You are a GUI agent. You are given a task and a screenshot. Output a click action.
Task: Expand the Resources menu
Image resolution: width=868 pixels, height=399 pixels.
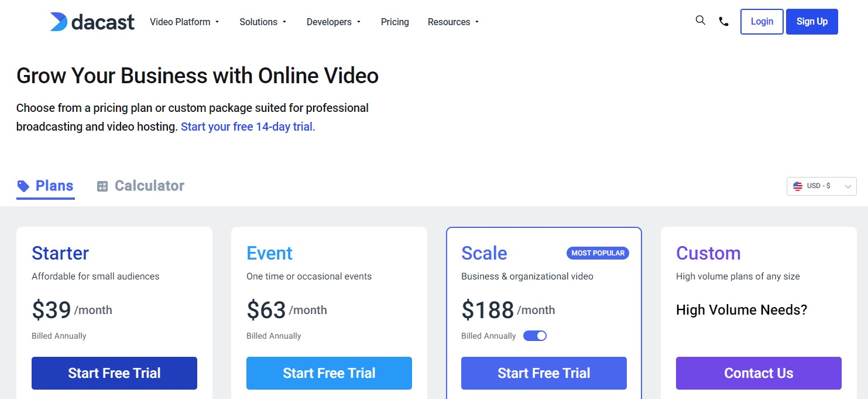pyautogui.click(x=454, y=22)
